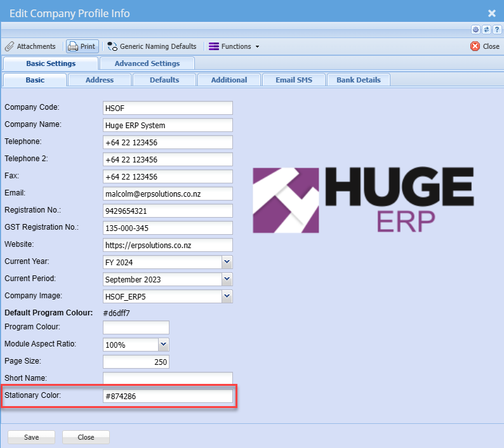
Task: Click the red Close icon in toolbar
Action: coord(475,46)
